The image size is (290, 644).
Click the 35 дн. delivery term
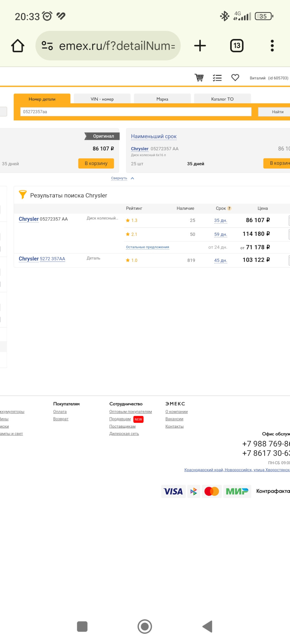coord(221,220)
